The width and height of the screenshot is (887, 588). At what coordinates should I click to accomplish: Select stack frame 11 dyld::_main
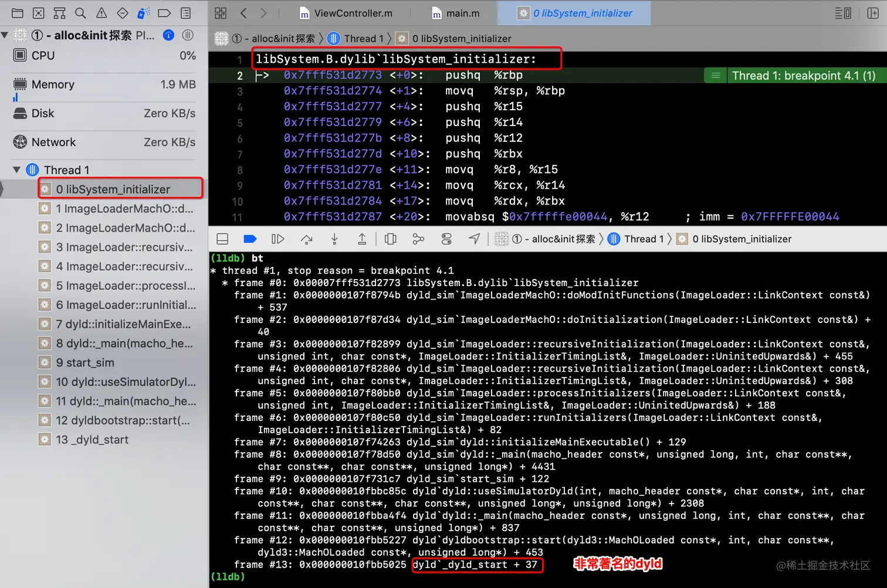[117, 401]
